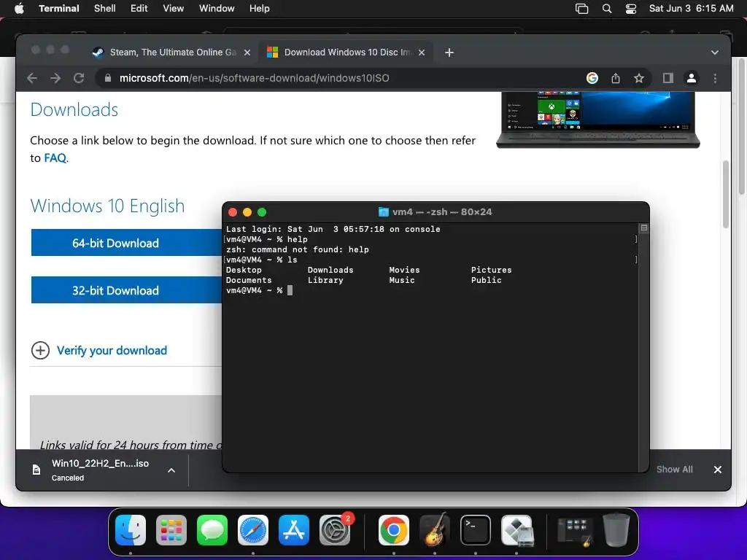
Task: Open the Trash from the Dock
Action: point(616,530)
